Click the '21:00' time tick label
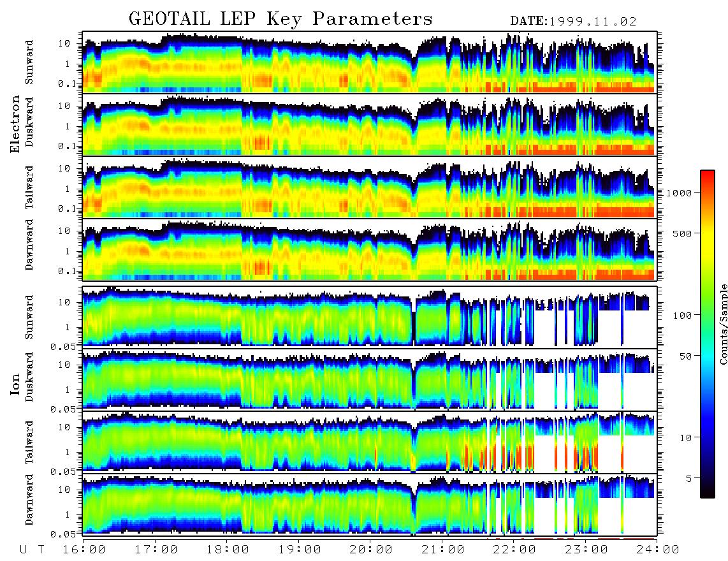This screenshot has height=561, width=728. pyautogui.click(x=443, y=550)
